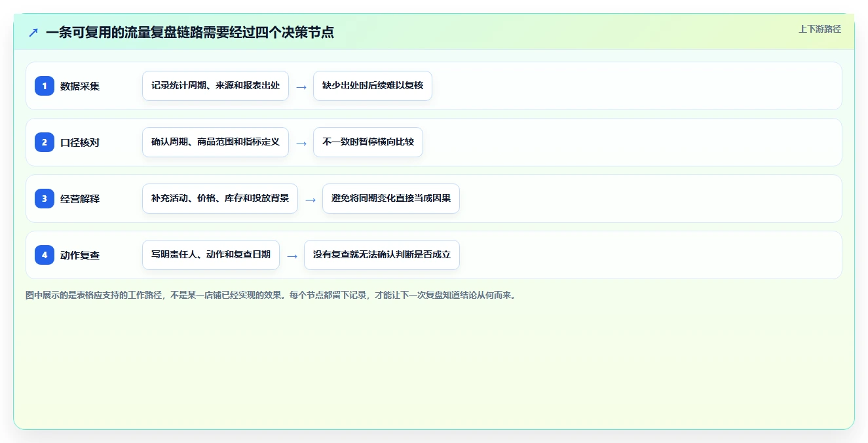Click the number 3 badge for 经营解释
Screen dimensions: 868x443
click(x=45, y=199)
